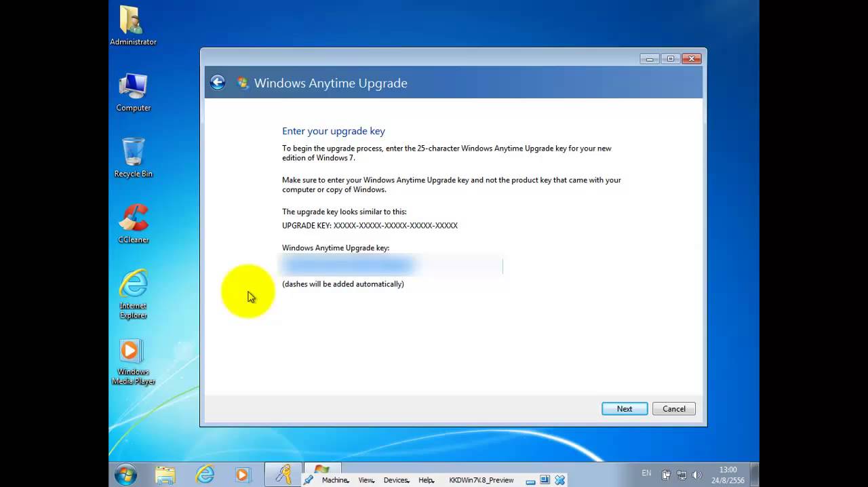The width and height of the screenshot is (868, 487).
Task: Launch Media Player from the taskbar
Action: (242, 475)
